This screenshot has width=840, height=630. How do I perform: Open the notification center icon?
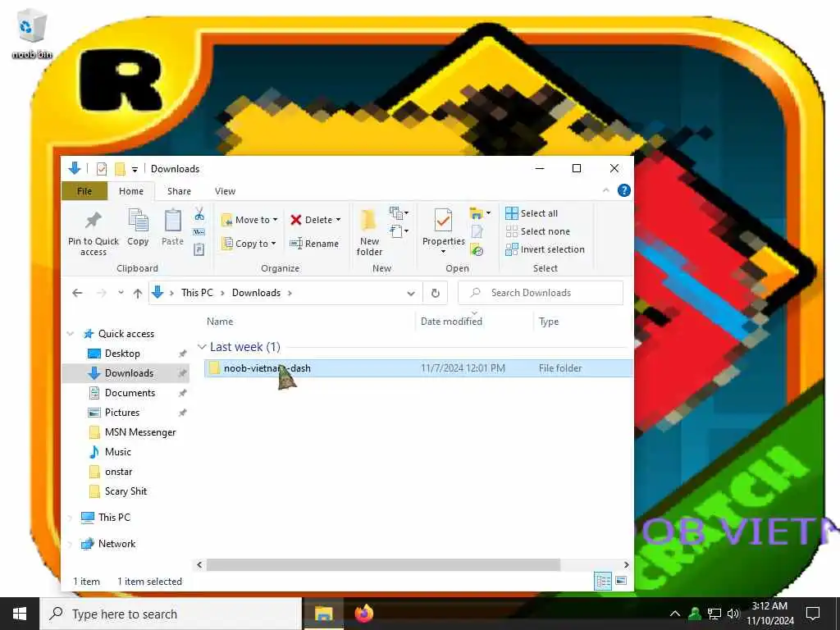[x=813, y=614]
